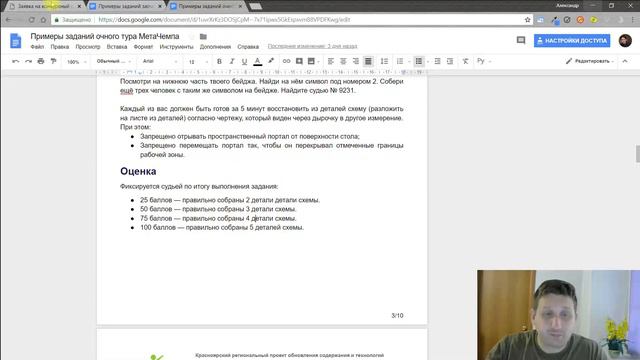Go to Docs home via document icon

[x=16, y=41]
